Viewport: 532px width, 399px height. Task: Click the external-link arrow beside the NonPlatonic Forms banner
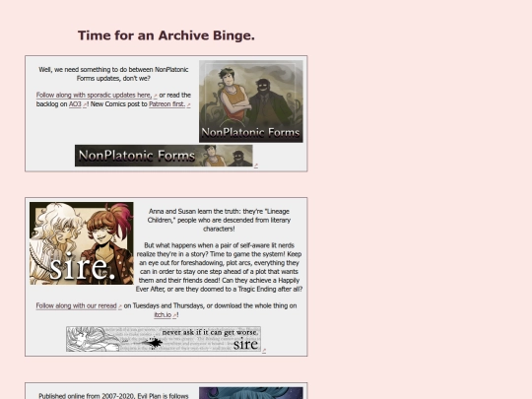click(x=256, y=166)
